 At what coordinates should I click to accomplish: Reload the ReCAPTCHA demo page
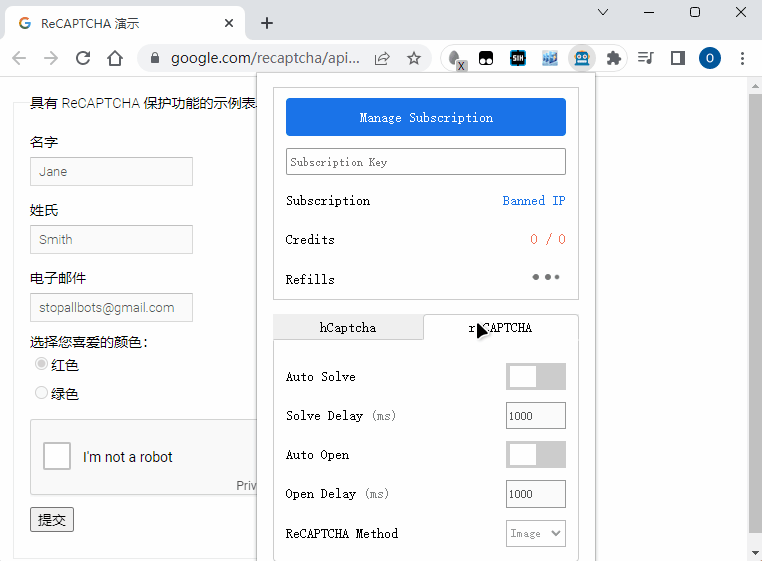(83, 58)
